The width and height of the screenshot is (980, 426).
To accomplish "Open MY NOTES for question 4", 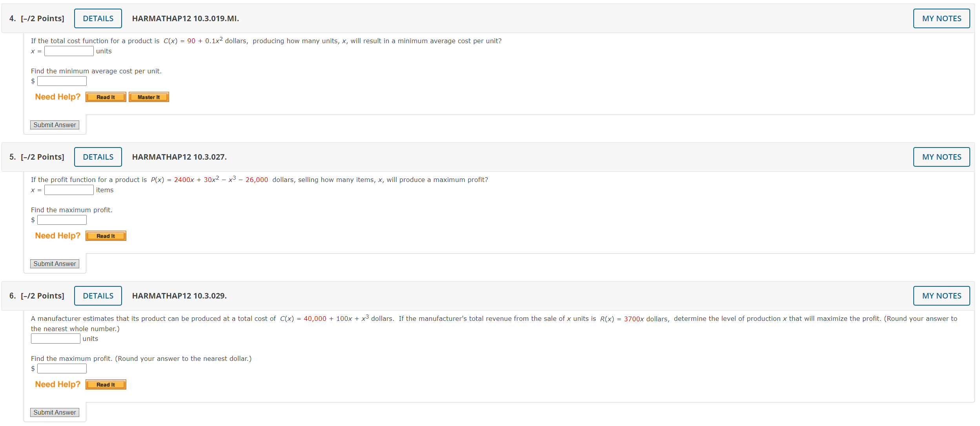I will pos(941,18).
